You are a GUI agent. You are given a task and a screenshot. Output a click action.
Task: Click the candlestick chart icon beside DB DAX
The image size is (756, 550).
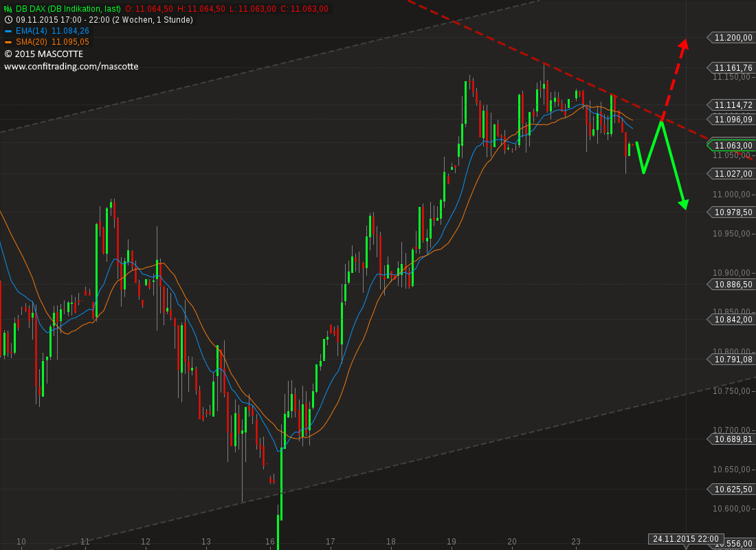8,9
